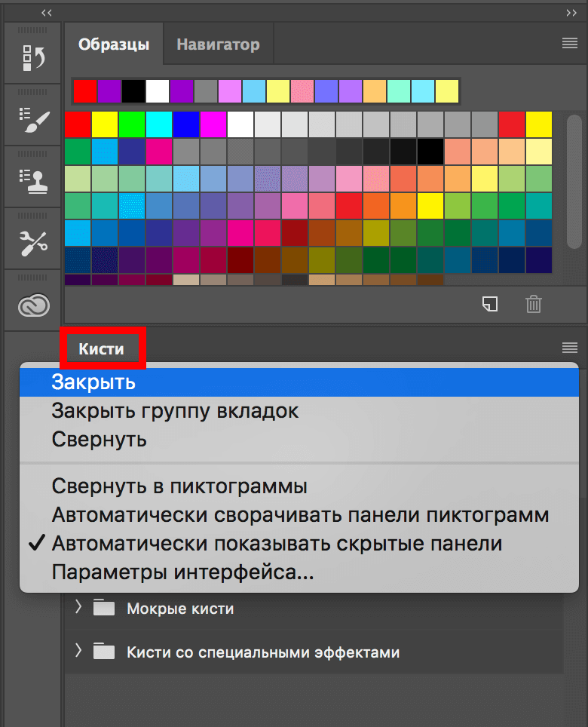Screen dimensions: 588x727
Task: Open the Brushes panel options menu
Action: click(569, 347)
